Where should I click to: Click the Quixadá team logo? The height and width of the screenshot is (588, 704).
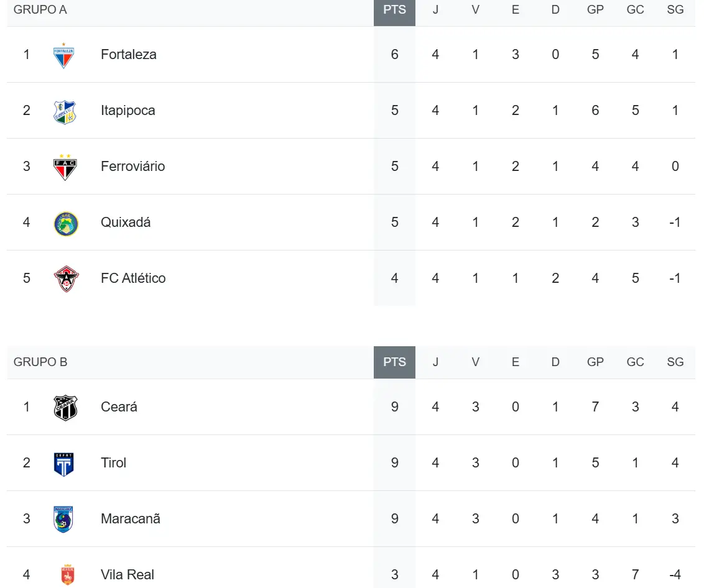click(x=65, y=223)
